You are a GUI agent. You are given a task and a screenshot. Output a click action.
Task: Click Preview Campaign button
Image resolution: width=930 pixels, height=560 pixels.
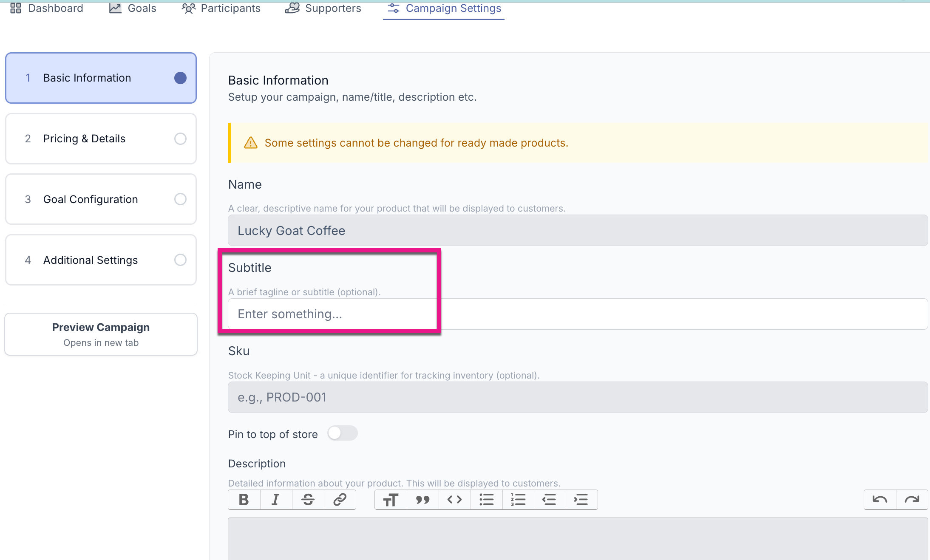pos(101,334)
